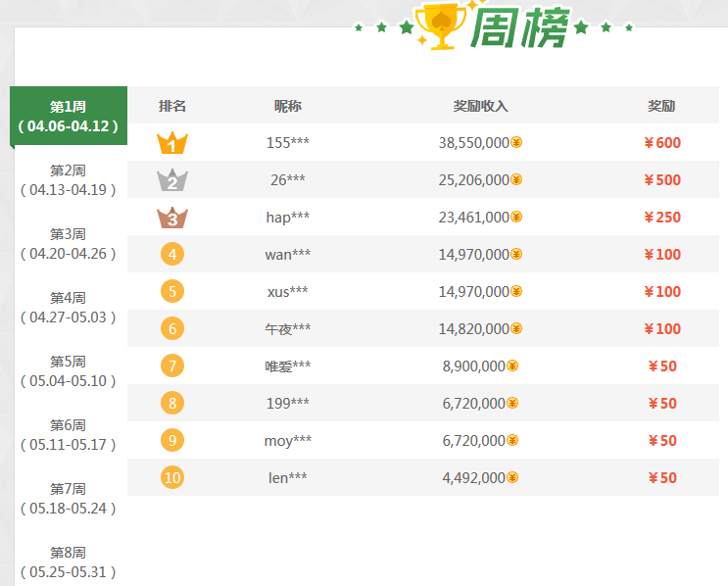Select nickname 155***

point(288,142)
